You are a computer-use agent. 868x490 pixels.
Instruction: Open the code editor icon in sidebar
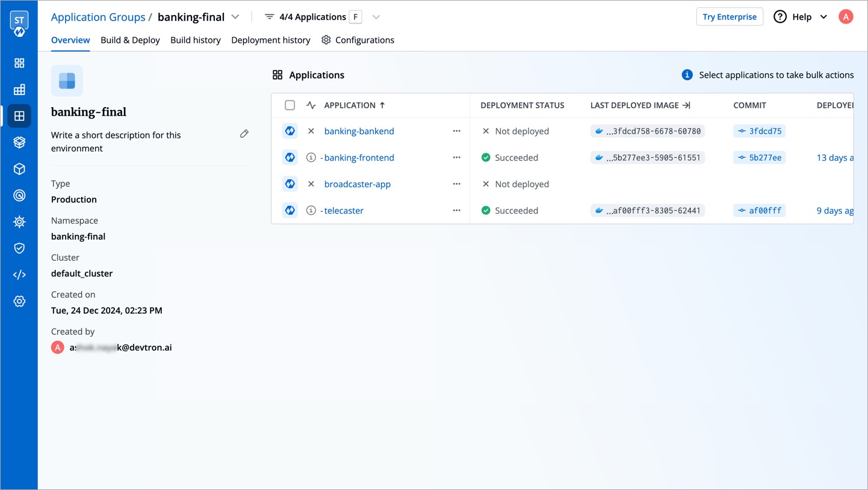19,274
